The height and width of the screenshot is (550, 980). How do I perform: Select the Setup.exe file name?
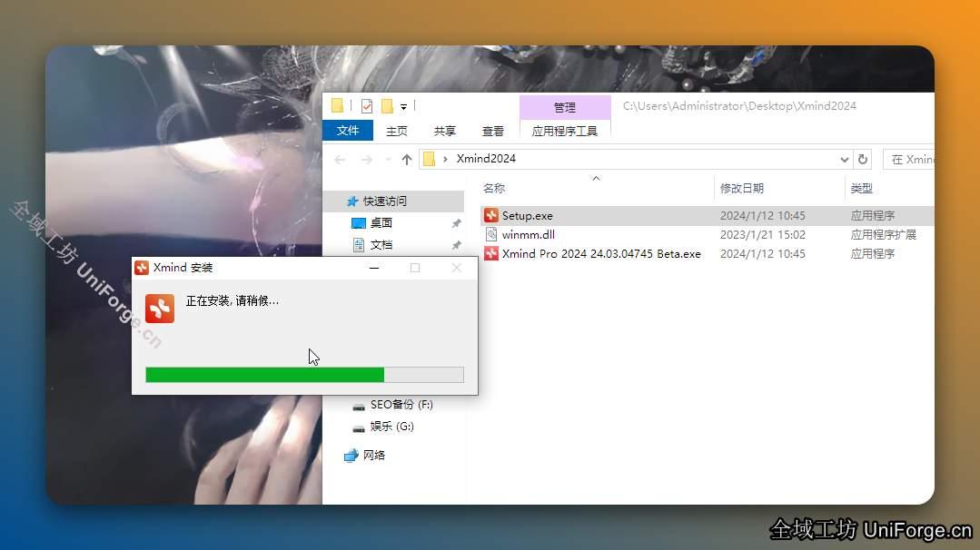(528, 215)
